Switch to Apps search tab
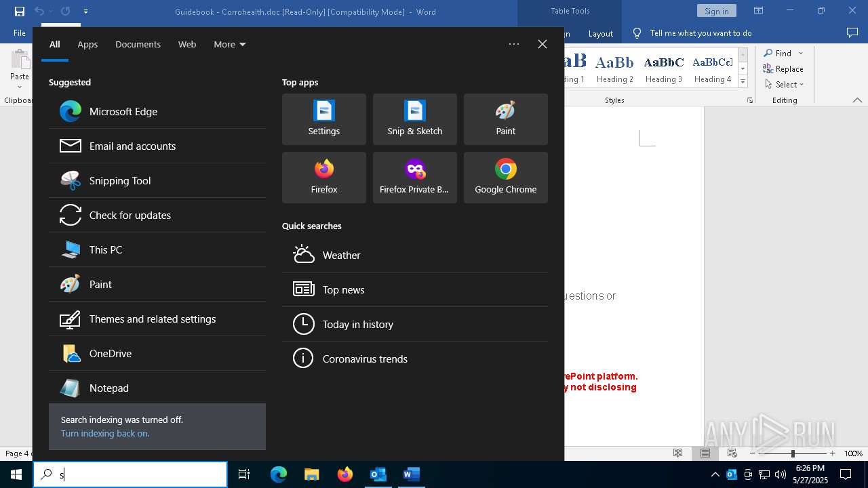Image resolution: width=868 pixels, height=488 pixels. tap(87, 44)
